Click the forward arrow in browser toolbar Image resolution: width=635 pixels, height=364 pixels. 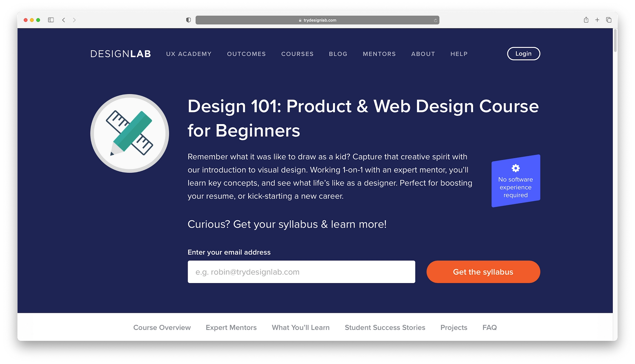74,20
